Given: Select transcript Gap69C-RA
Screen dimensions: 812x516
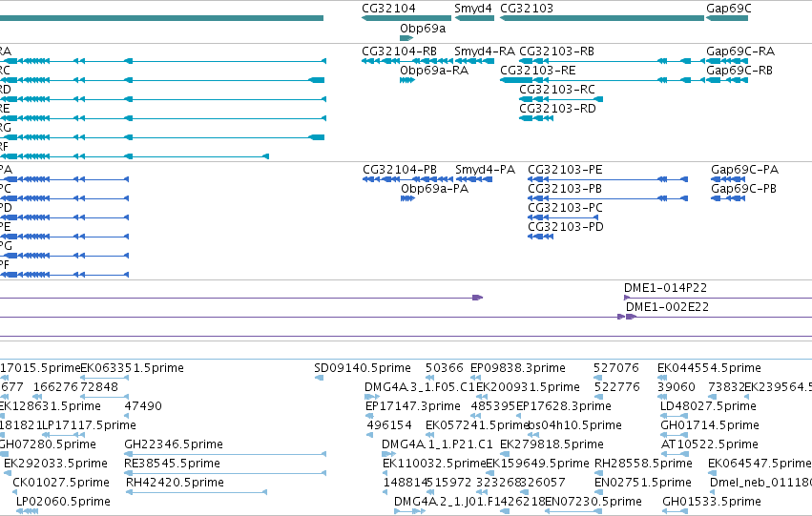Looking at the screenshot, I should click(x=727, y=61).
